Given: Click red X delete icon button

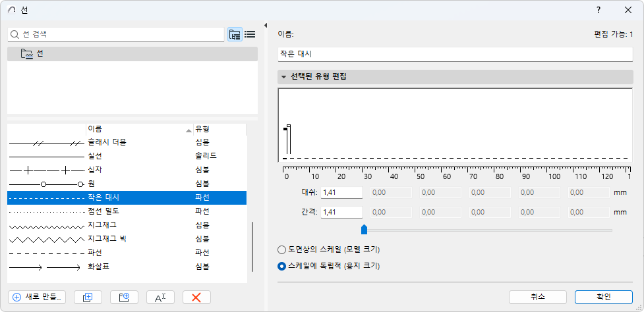Looking at the screenshot, I should [x=196, y=298].
